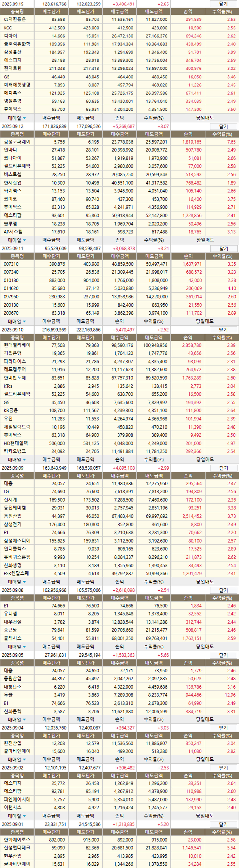Select the 카카오뱅크 stock name

[x=15, y=451]
